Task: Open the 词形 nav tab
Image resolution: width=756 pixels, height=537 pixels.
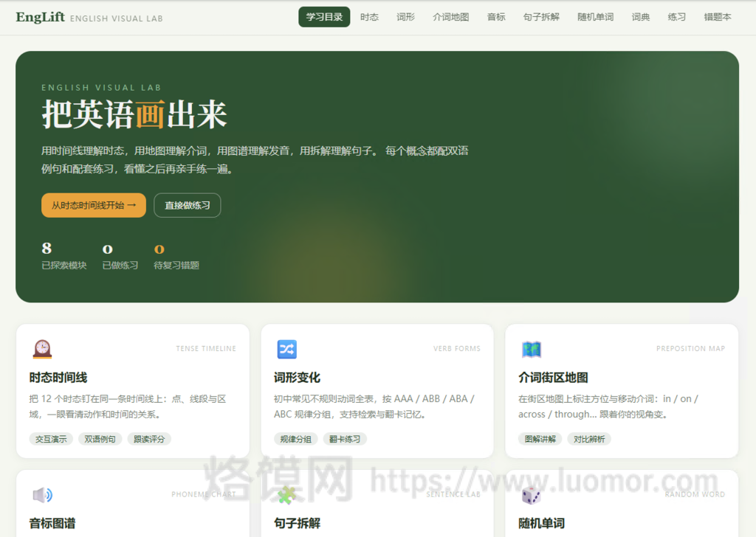Action: 405,17
